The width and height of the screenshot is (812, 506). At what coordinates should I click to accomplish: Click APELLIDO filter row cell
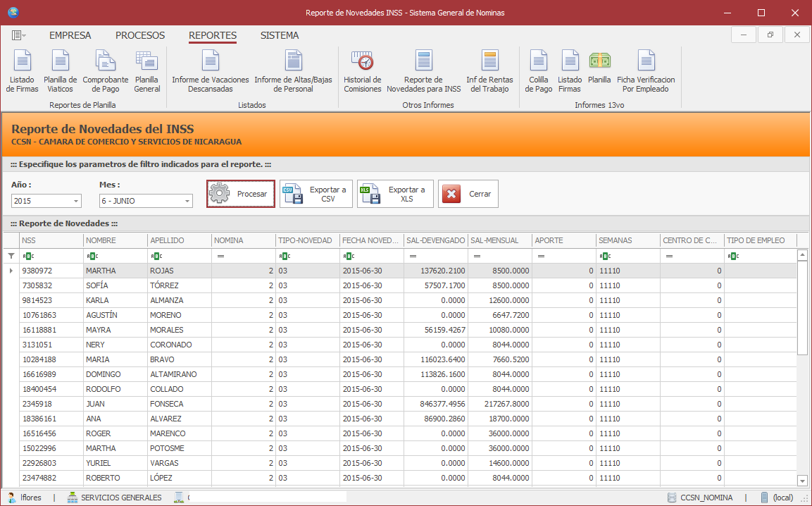[180, 256]
